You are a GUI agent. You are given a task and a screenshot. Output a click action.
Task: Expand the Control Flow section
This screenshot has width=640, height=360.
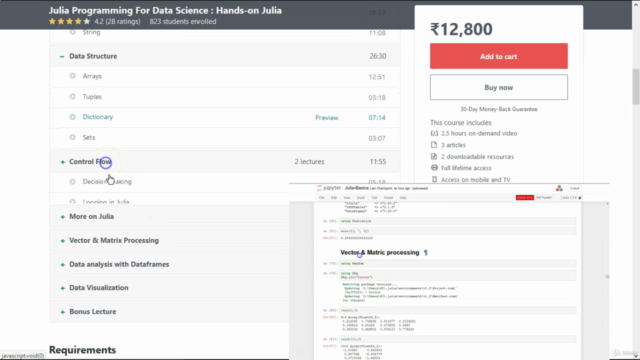(62, 162)
